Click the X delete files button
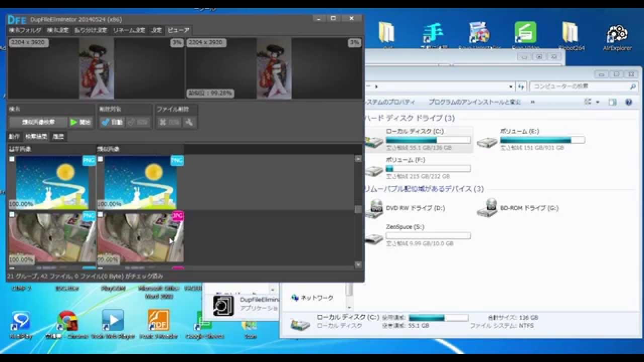 coord(169,122)
